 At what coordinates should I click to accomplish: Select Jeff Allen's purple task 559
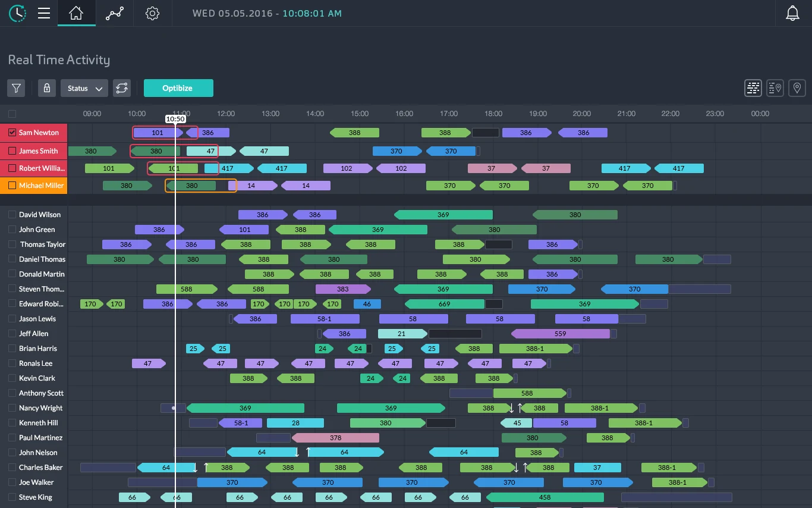561,334
